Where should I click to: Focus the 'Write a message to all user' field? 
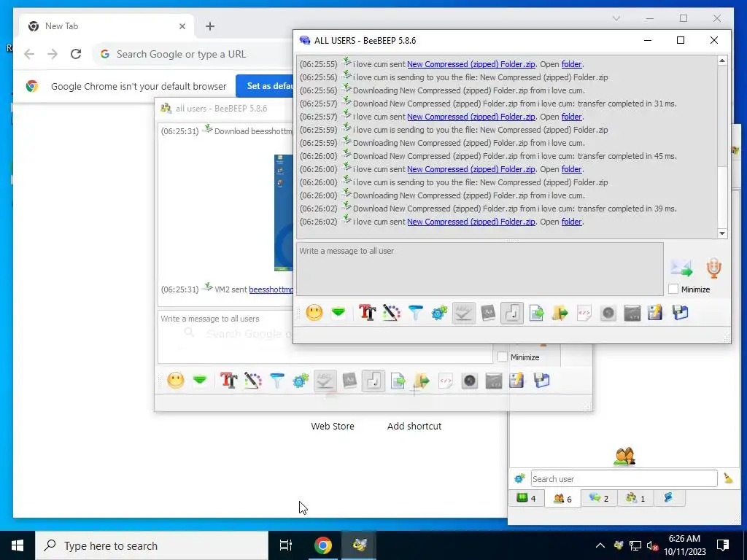point(480,269)
